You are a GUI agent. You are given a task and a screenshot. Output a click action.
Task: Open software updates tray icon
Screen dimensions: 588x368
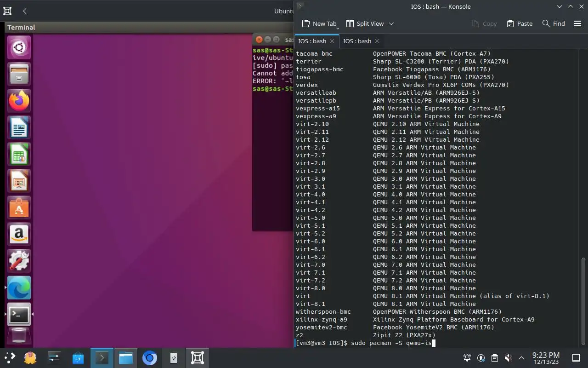pos(481,358)
